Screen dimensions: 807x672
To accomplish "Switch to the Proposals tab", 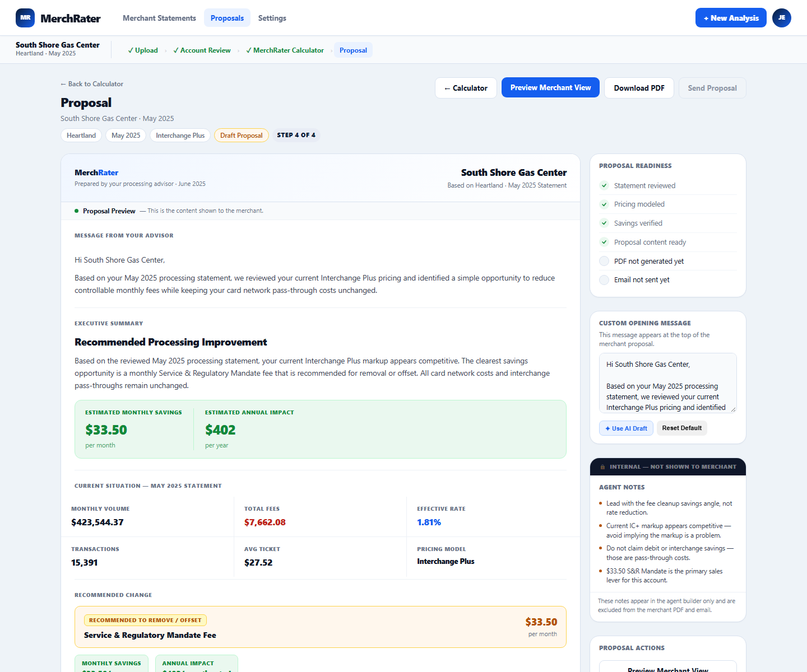I will click(x=227, y=18).
